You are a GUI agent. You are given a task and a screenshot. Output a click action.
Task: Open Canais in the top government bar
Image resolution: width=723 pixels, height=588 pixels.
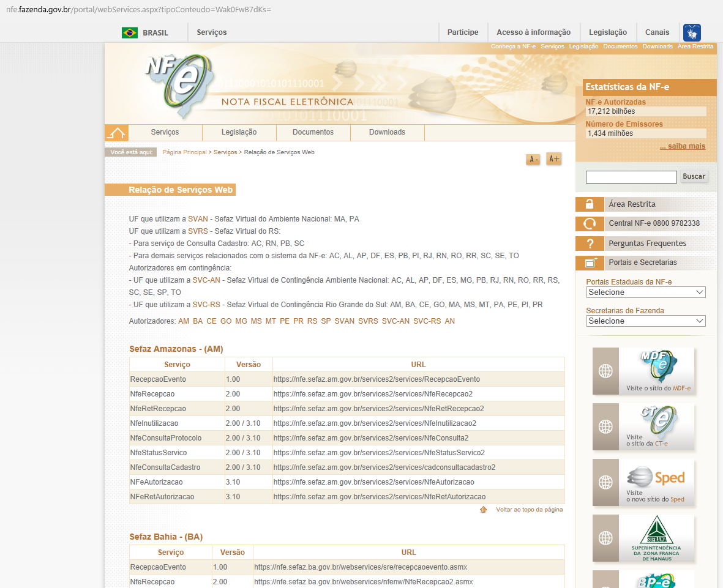[657, 32]
